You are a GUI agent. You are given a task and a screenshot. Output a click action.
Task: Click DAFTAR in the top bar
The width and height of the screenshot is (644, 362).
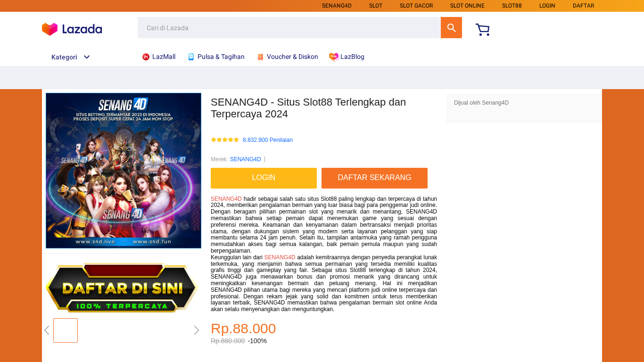(583, 6)
